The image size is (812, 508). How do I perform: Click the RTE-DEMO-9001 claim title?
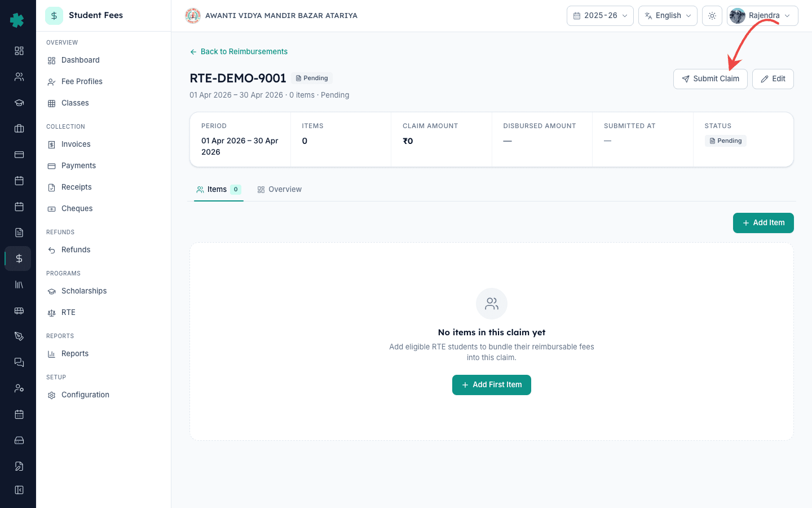click(238, 78)
